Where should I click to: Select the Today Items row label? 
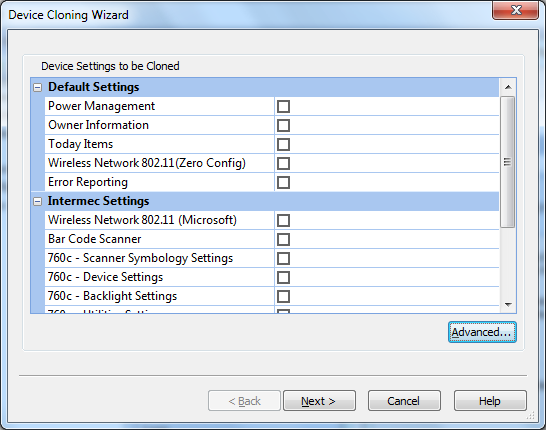pos(80,144)
